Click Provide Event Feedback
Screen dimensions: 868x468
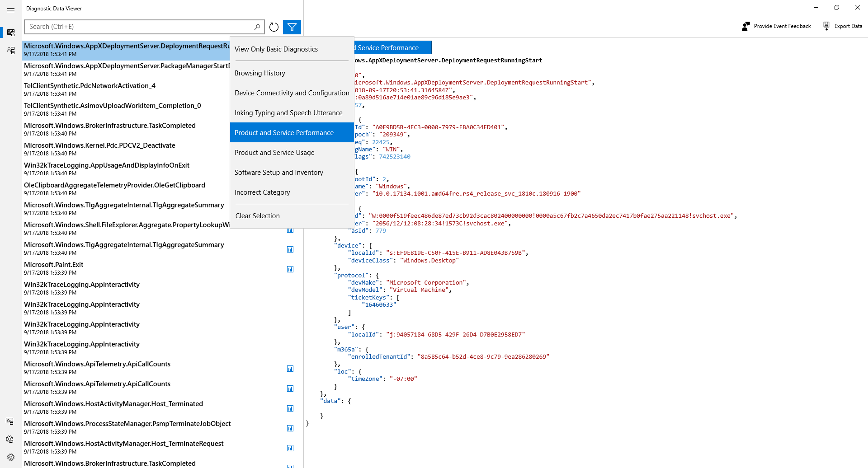click(x=777, y=26)
